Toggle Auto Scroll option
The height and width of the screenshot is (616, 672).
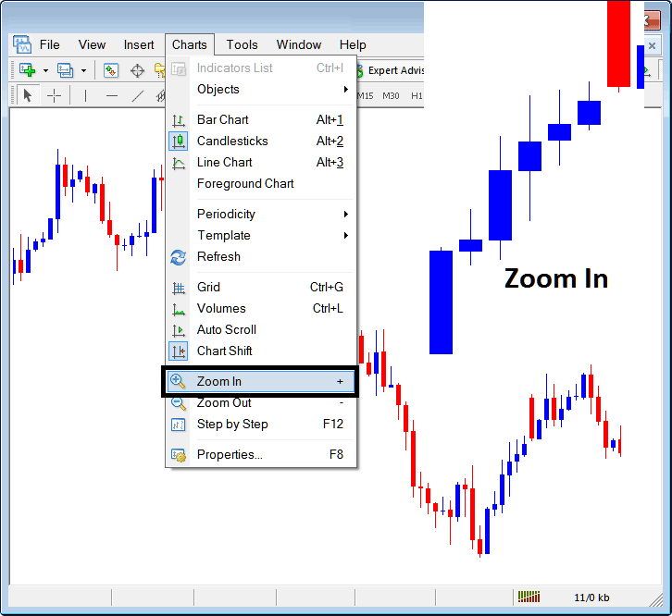click(x=261, y=330)
